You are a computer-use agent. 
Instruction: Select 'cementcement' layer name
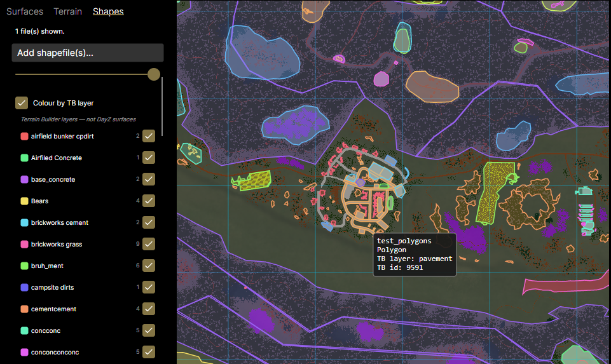pyautogui.click(x=54, y=309)
